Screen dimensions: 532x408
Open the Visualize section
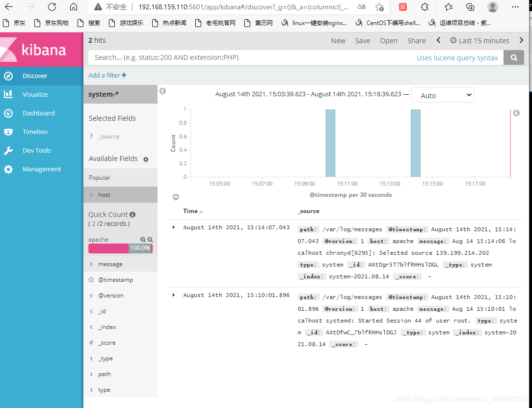(41, 94)
